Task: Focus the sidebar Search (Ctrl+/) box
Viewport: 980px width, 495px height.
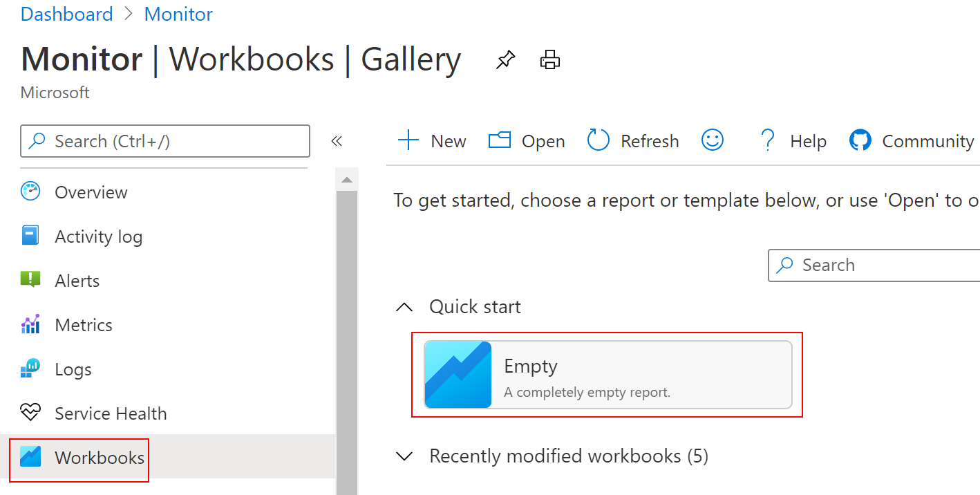Action: click(165, 141)
